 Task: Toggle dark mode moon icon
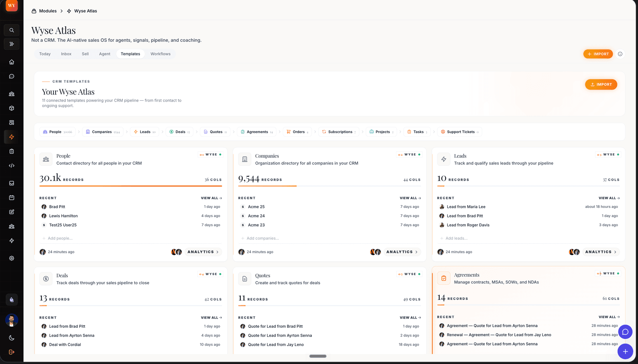tap(12, 338)
